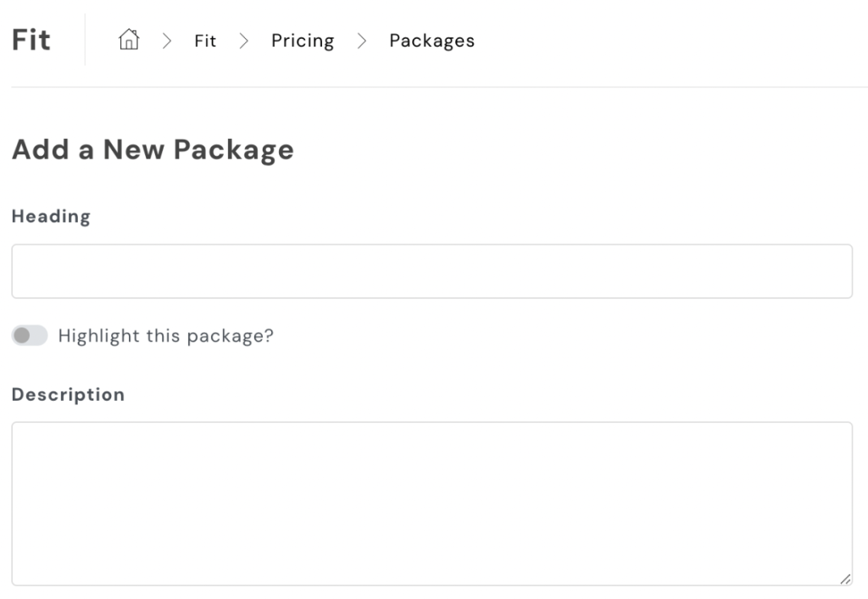Click the blank area right of the page title
This screenshot has height=599, width=868.
click(x=576, y=150)
